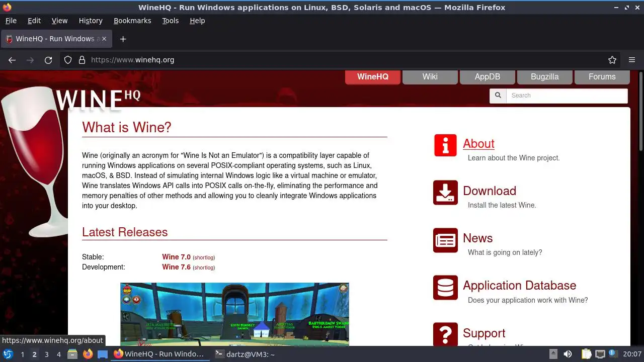Click the site security padlock icon
The width and height of the screenshot is (644, 362).
[82, 60]
